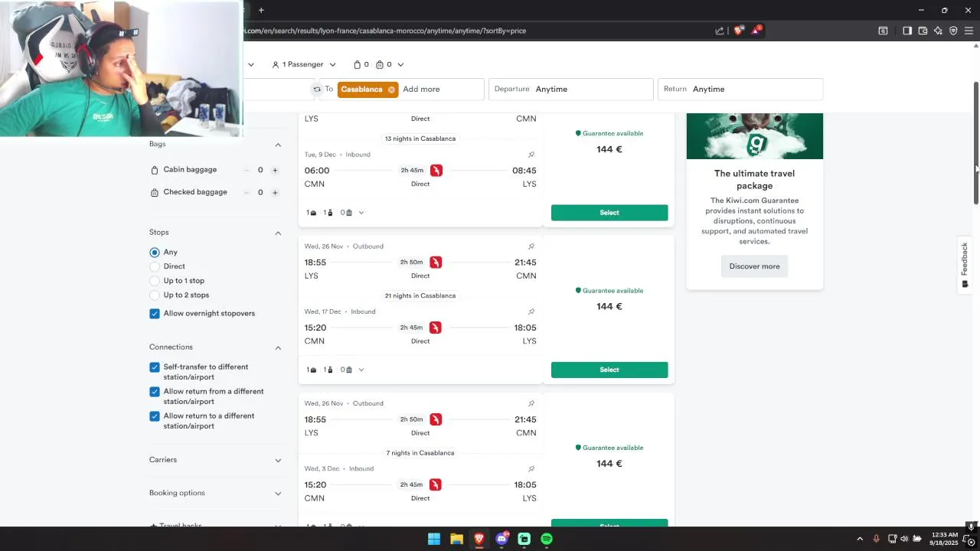980x551 pixels.
Task: Click the tab search icon in the toolbar
Action: coord(883,31)
